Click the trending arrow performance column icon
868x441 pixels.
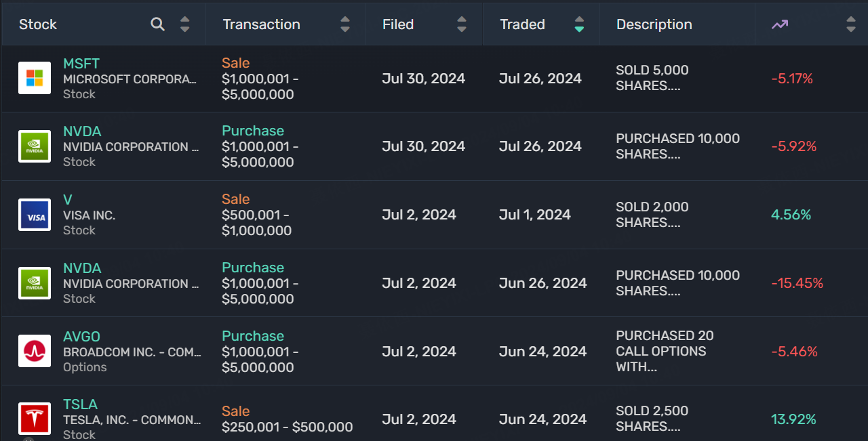pyautogui.click(x=780, y=24)
